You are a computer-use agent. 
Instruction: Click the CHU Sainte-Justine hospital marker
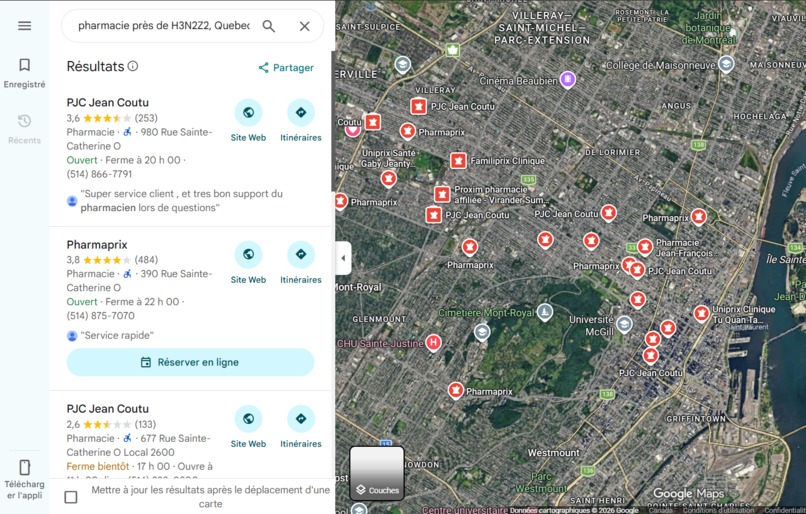pos(433,342)
